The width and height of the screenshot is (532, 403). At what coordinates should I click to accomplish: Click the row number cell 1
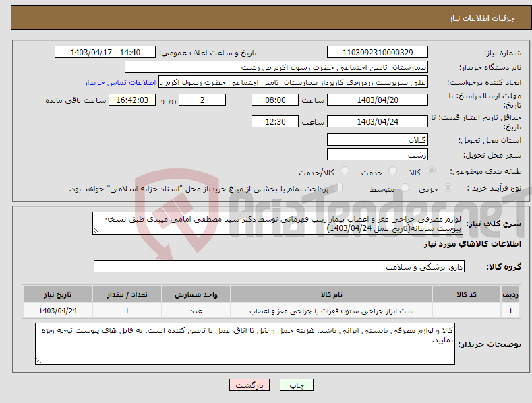click(510, 311)
